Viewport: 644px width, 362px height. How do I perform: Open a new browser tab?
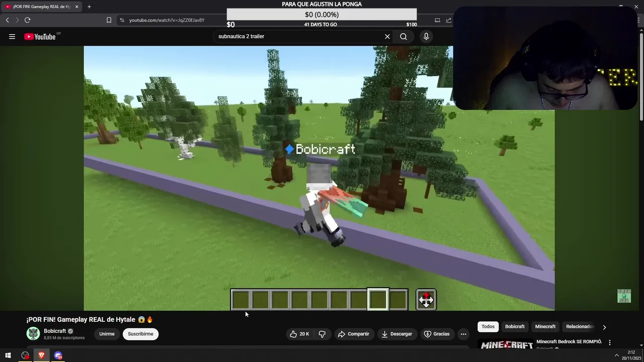coord(89,7)
